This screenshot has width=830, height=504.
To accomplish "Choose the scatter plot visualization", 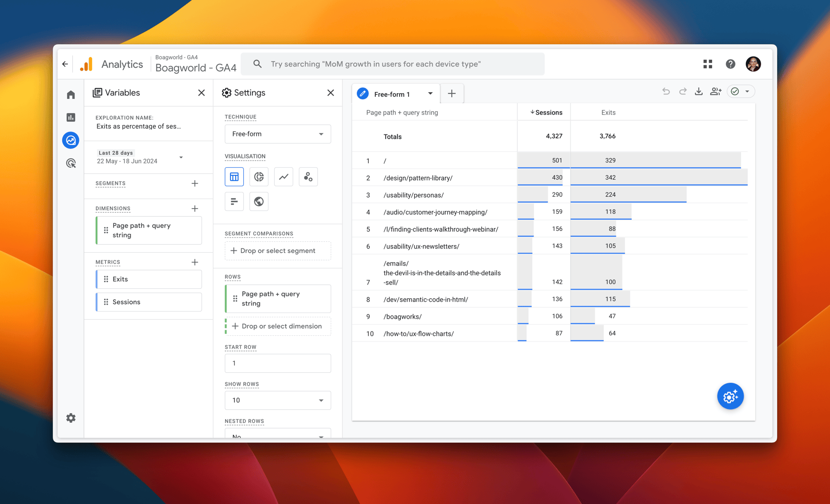I will tap(308, 176).
